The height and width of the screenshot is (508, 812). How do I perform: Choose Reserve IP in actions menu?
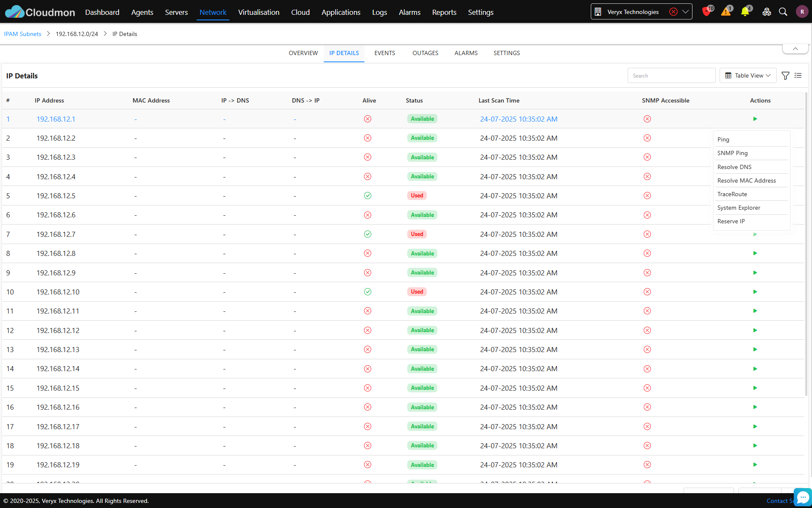731,221
